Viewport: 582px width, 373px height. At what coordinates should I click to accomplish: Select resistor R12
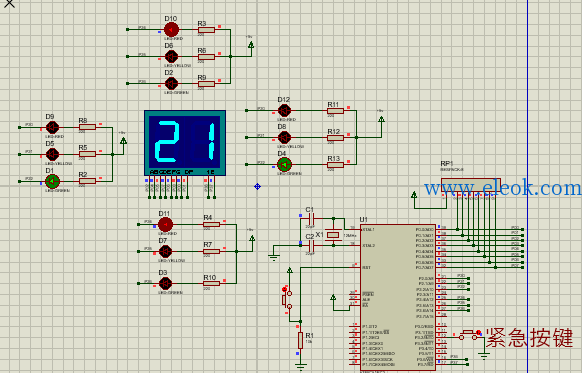335,138
